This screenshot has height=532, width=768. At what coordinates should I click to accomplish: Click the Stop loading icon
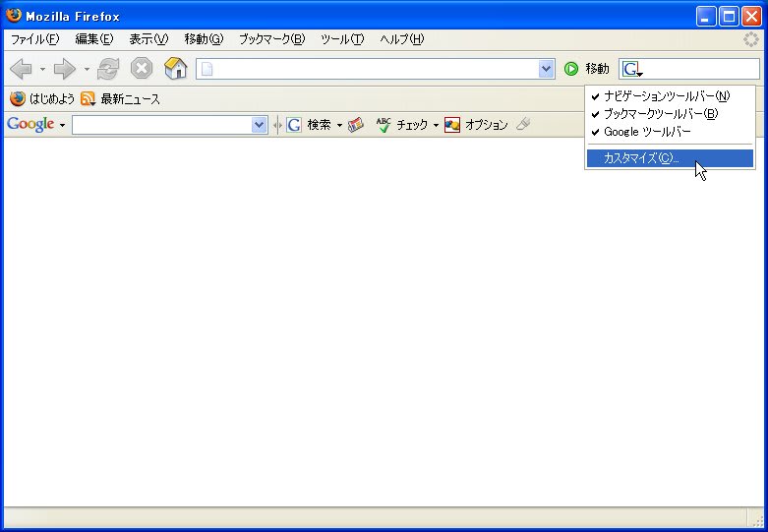point(142,69)
